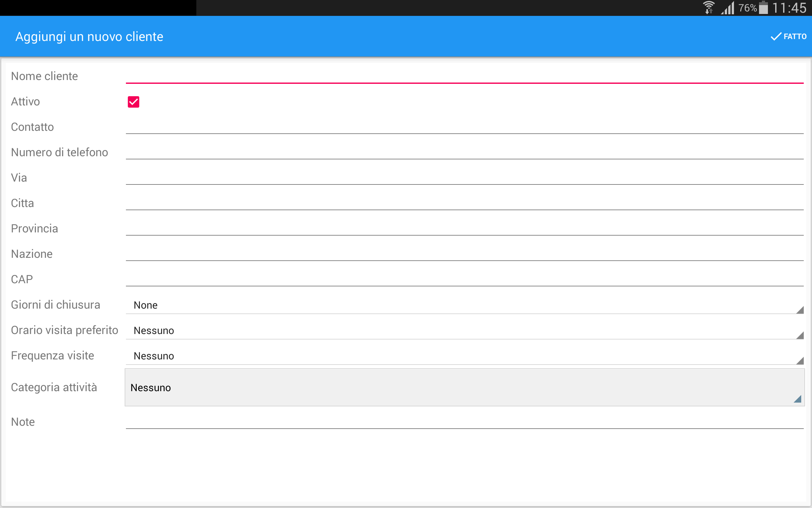Screen dimensions: 812x508
Task: Click the Frequenza visite label
Action: click(x=53, y=356)
